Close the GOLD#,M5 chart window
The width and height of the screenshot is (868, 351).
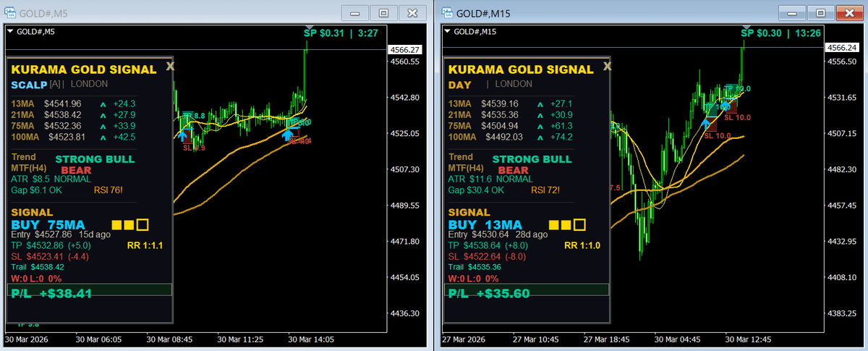coord(412,13)
